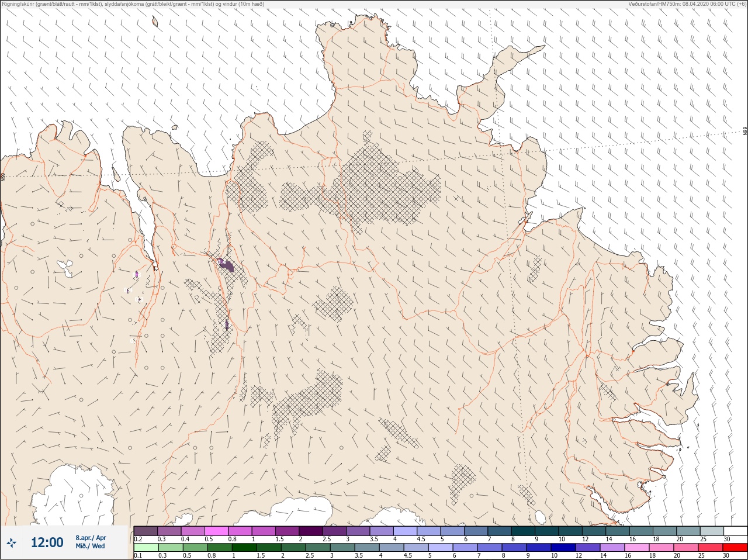Click the small island north of the coast
The width and height of the screenshot is (748, 560).
click(x=155, y=21)
